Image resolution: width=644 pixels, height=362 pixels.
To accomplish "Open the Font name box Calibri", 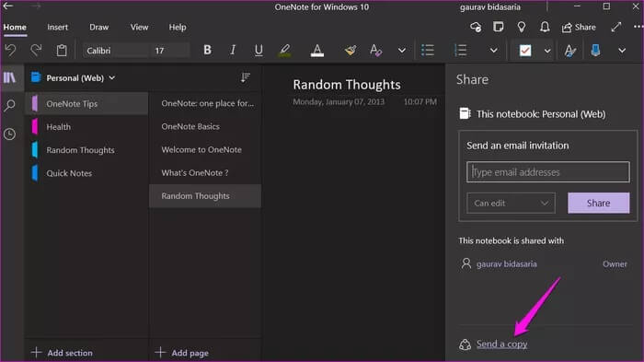I will click(x=116, y=51).
